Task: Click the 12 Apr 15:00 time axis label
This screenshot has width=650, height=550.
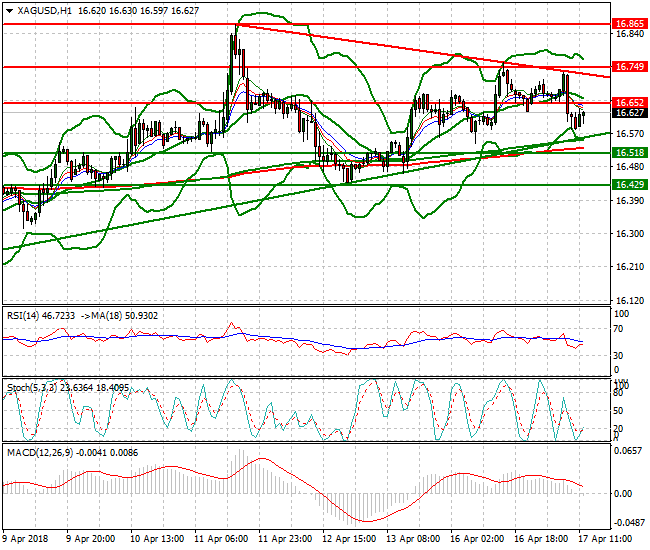Action: click(x=349, y=539)
